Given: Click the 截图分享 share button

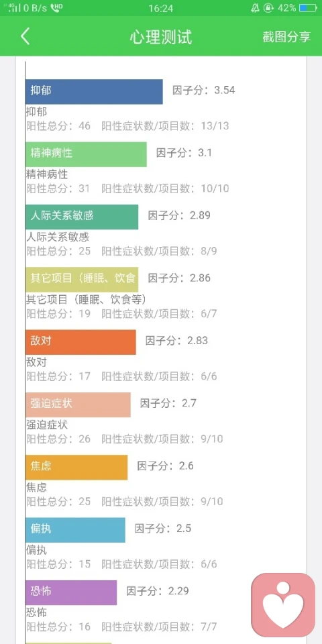Looking at the screenshot, I should tap(286, 37).
